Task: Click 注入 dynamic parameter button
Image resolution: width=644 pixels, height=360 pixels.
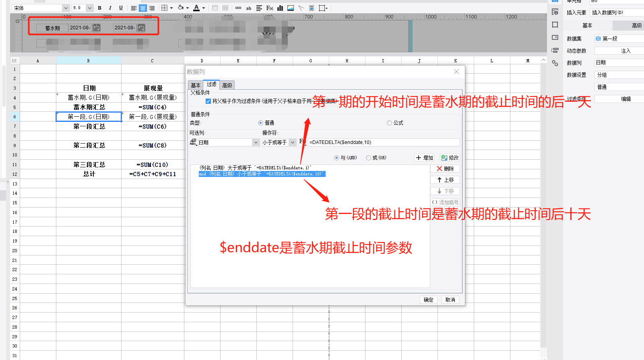Action: click(619, 51)
